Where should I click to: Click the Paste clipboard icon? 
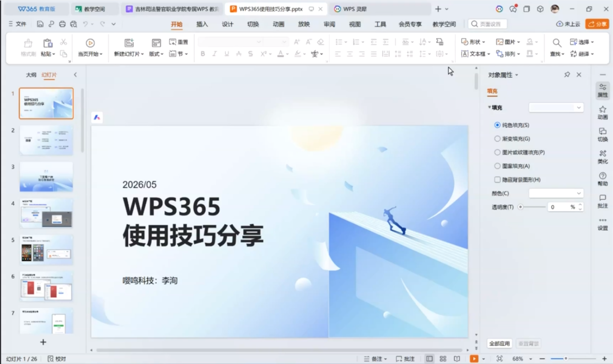click(x=48, y=43)
